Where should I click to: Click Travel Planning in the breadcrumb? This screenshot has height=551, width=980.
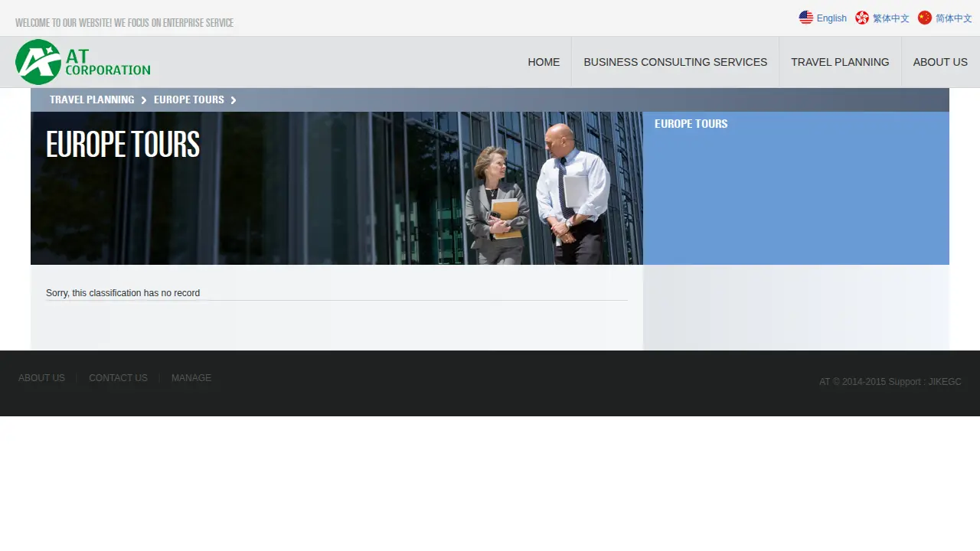click(92, 99)
